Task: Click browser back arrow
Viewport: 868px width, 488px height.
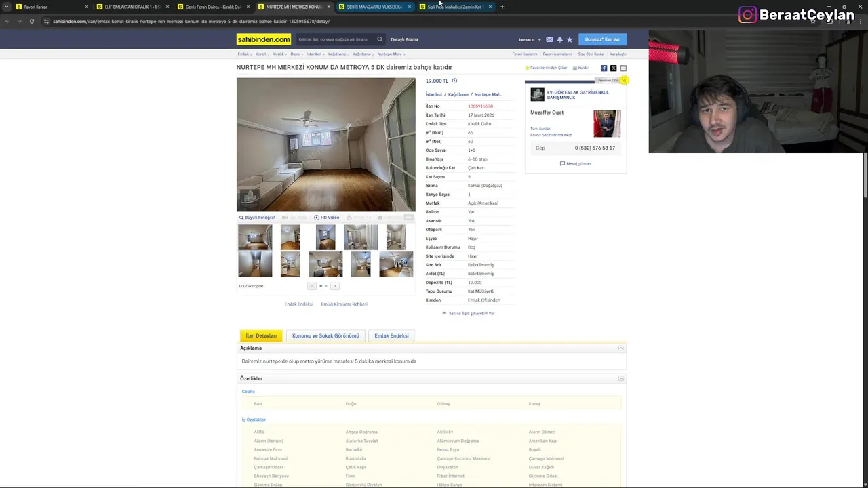Action: [x=7, y=21]
